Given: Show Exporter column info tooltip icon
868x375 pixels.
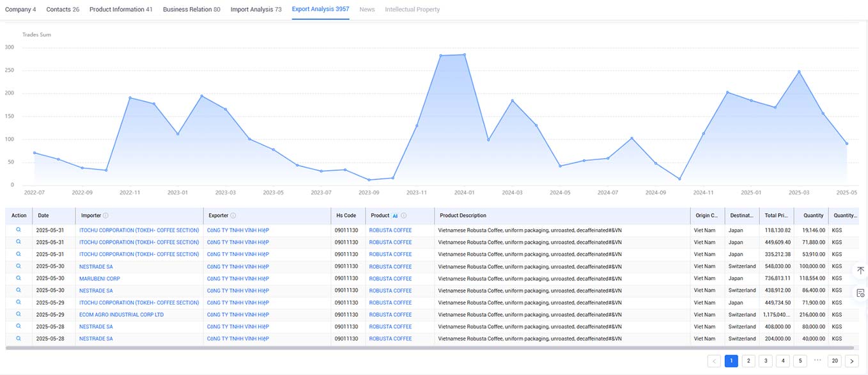Looking at the screenshot, I should click(x=233, y=216).
